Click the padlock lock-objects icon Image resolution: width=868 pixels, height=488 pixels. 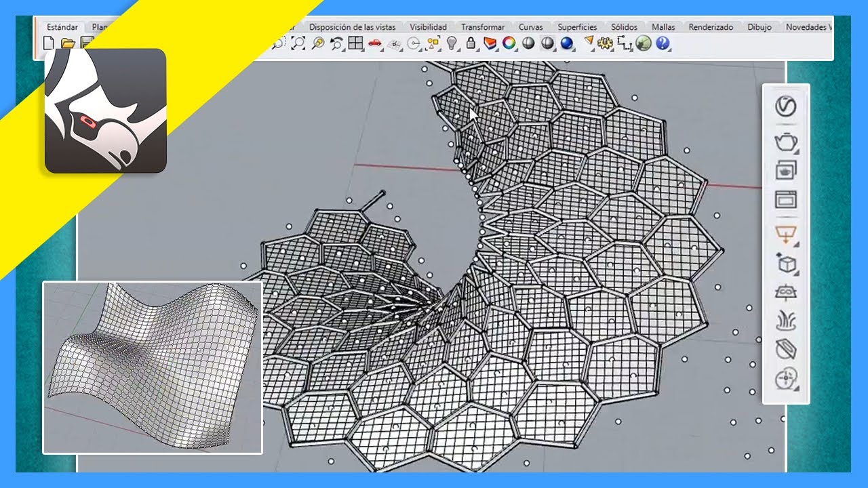471,43
